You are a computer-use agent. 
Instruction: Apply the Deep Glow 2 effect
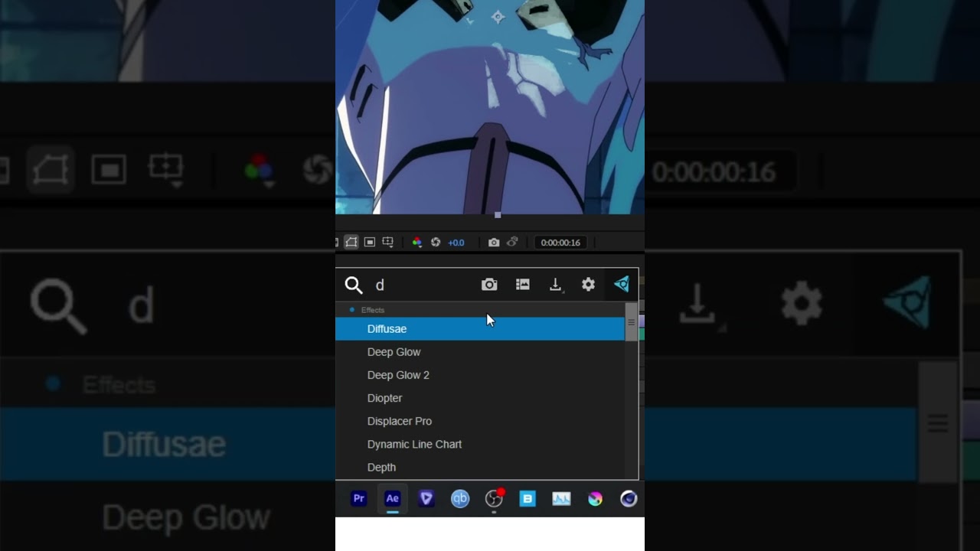click(480, 375)
